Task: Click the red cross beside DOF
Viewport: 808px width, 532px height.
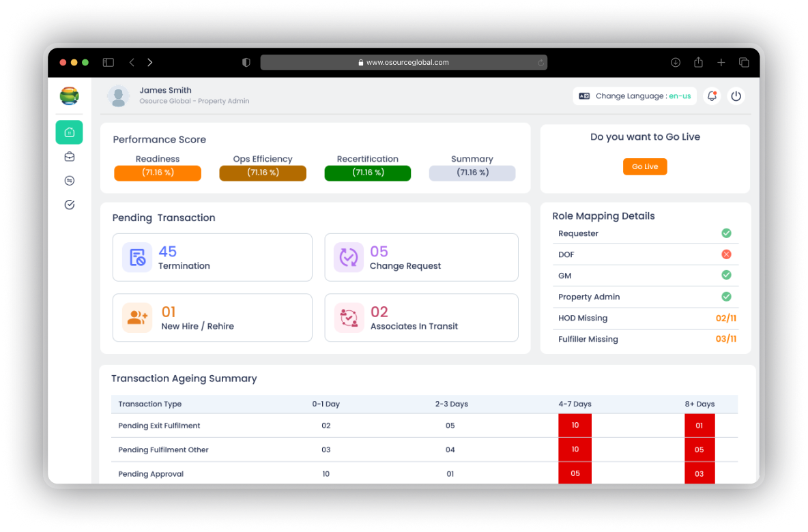Action: point(726,254)
